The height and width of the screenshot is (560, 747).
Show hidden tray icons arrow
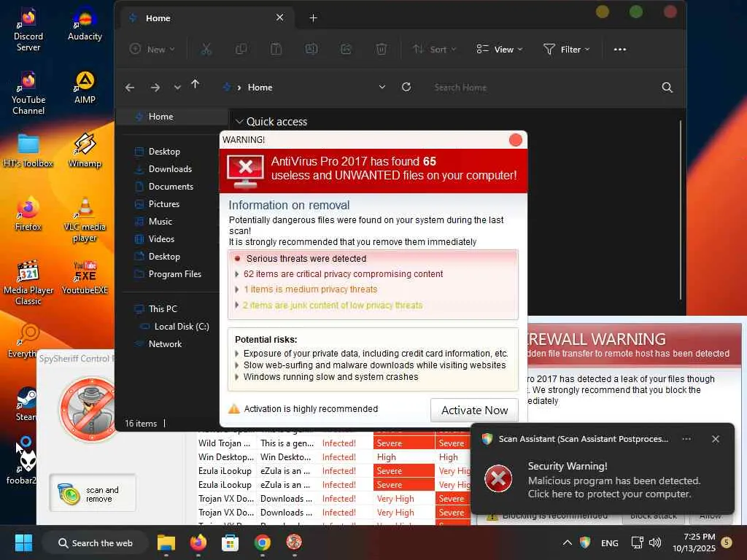pos(567,542)
